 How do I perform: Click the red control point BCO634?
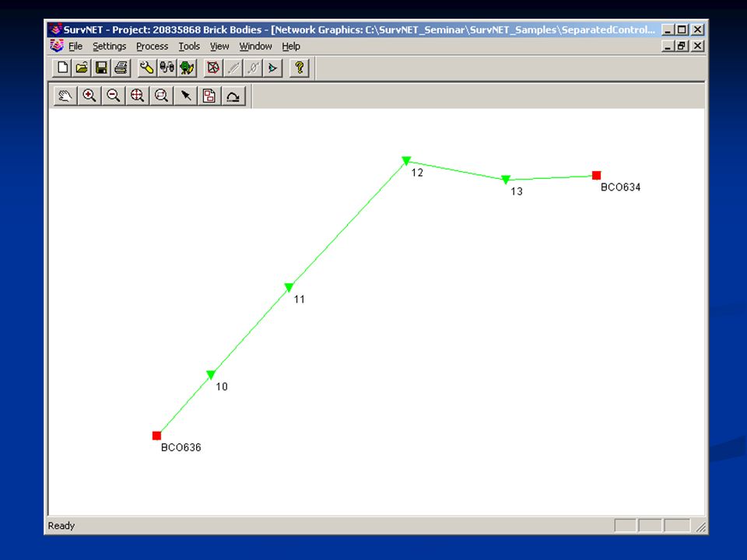(597, 175)
